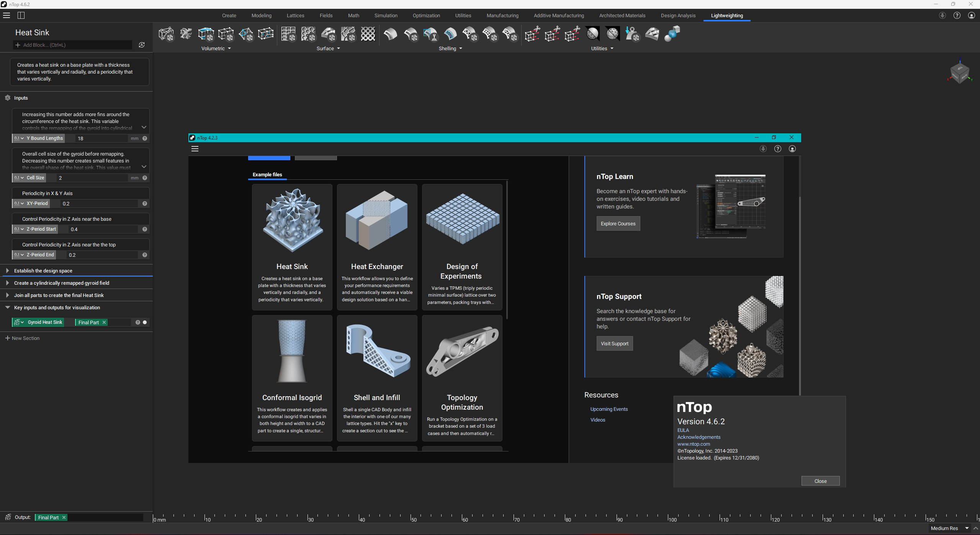Remove Final Part tag from Output bar
980x535 pixels.
(64, 517)
